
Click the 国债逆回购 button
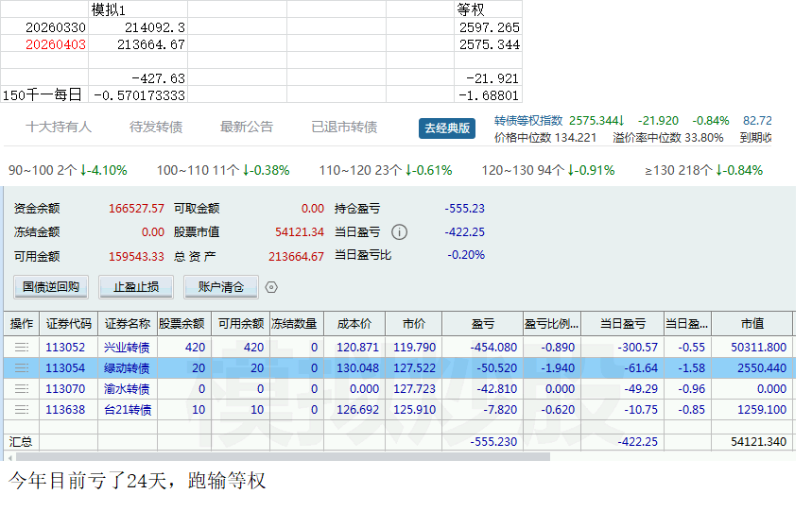pos(51,287)
